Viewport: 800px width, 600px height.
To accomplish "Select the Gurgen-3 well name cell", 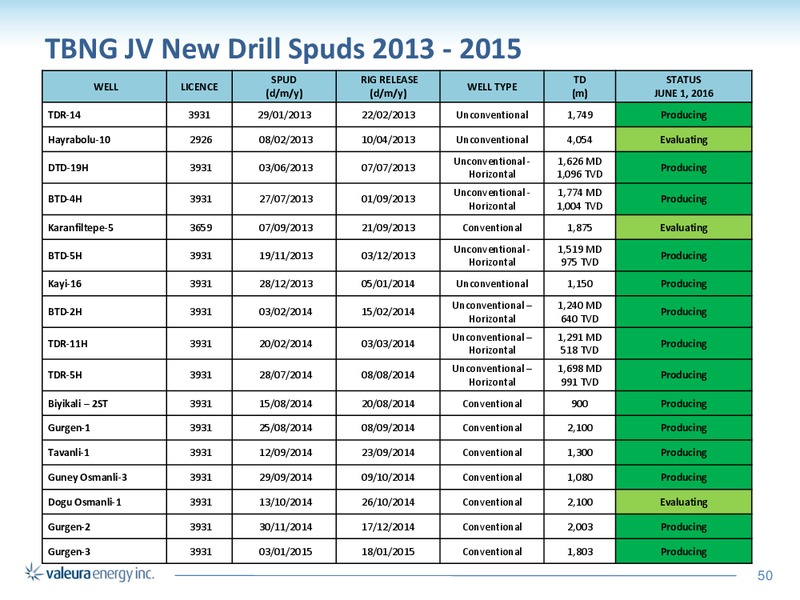I will tap(105, 552).
